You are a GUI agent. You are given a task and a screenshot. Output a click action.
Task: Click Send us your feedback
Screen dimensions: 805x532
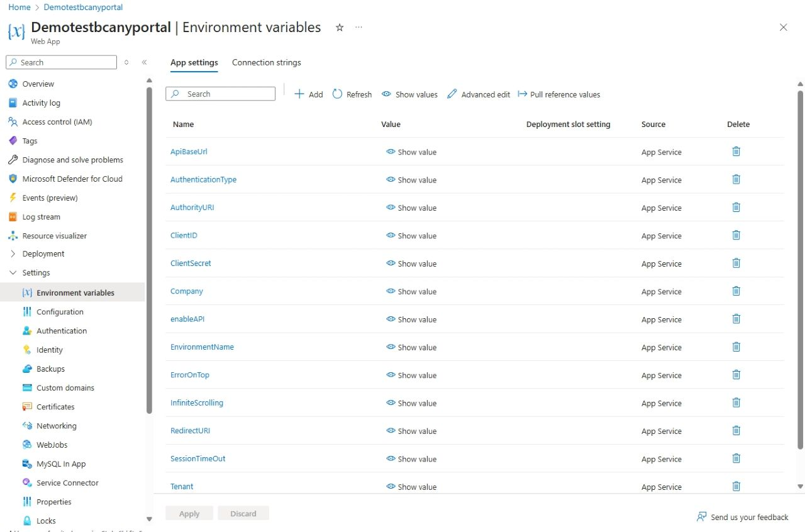[x=742, y=517]
